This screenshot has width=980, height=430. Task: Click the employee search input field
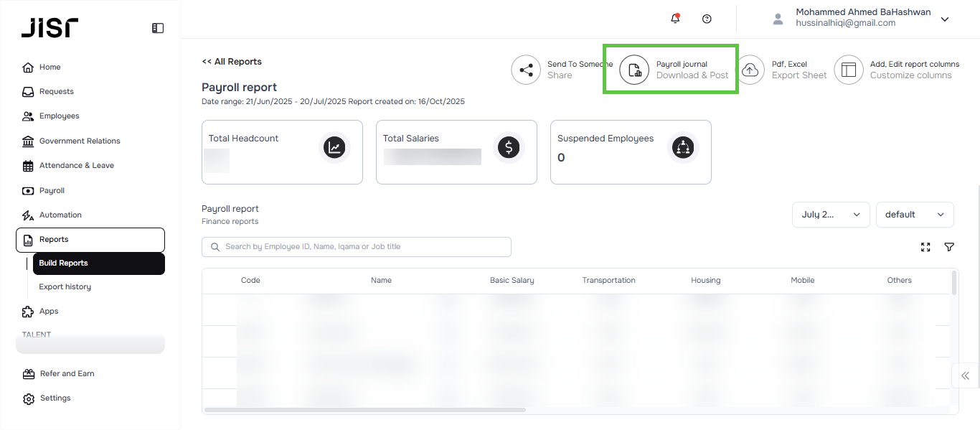[357, 247]
